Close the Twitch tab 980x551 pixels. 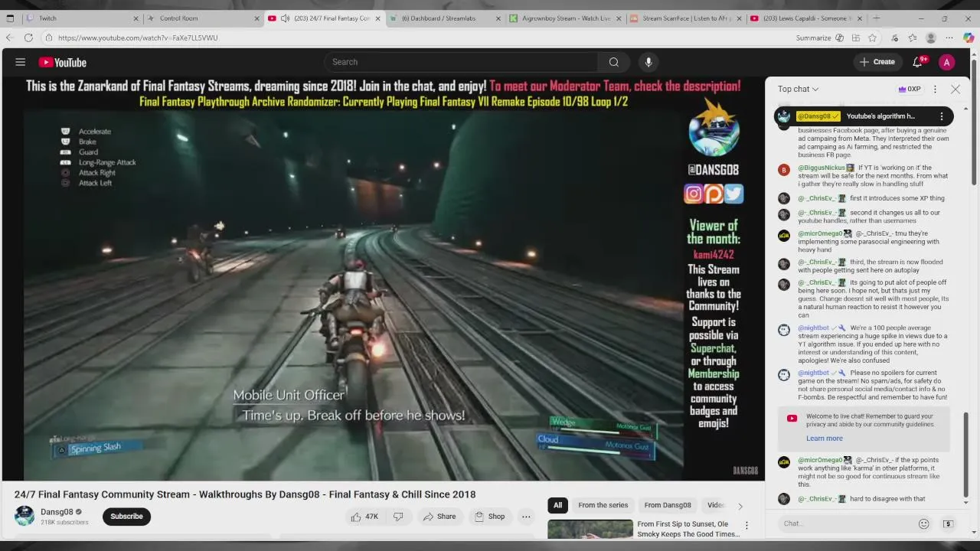(136, 18)
